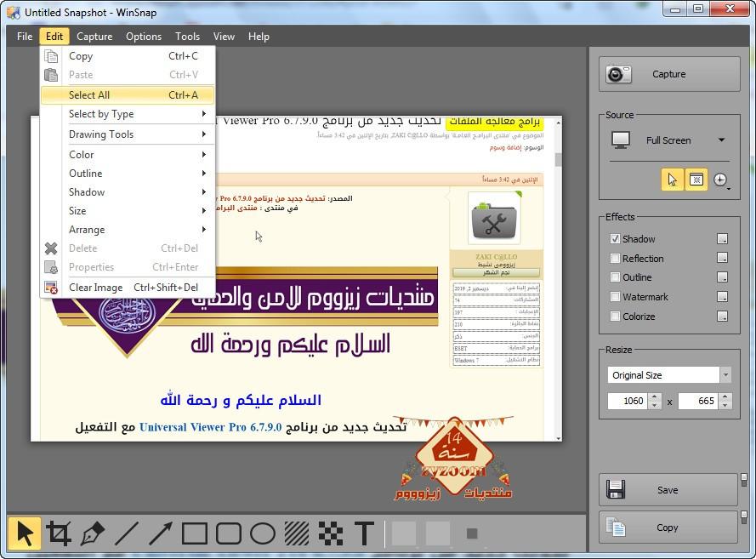The width and height of the screenshot is (756, 559).
Task: Select the Crop tool
Action: coord(59,533)
